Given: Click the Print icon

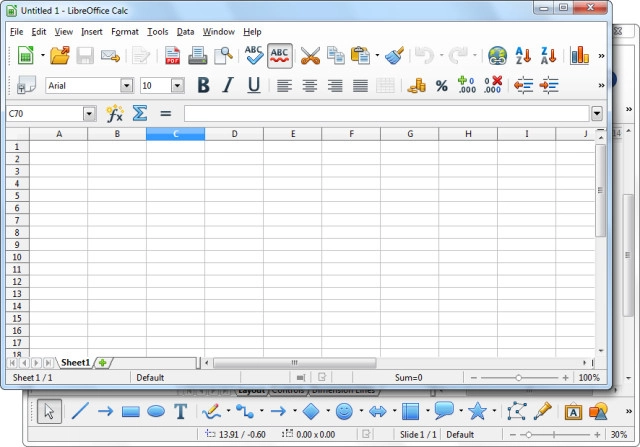Looking at the screenshot, I should [198, 56].
